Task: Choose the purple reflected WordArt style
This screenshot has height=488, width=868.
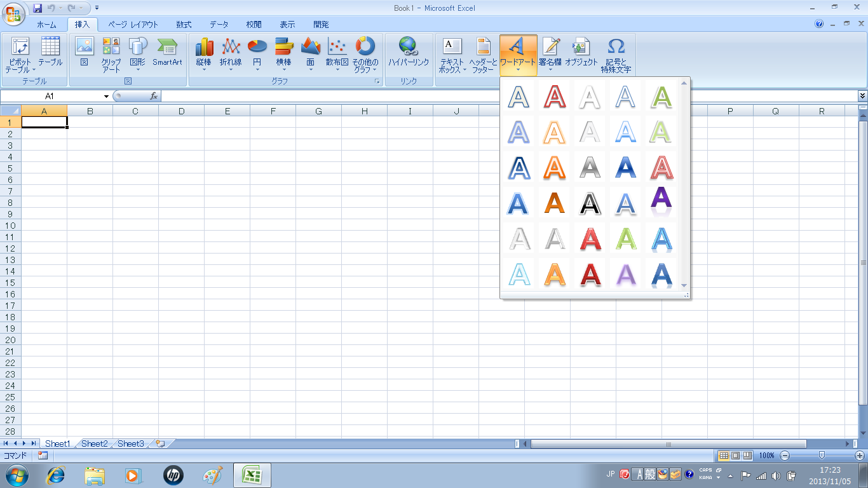Action: point(661,203)
